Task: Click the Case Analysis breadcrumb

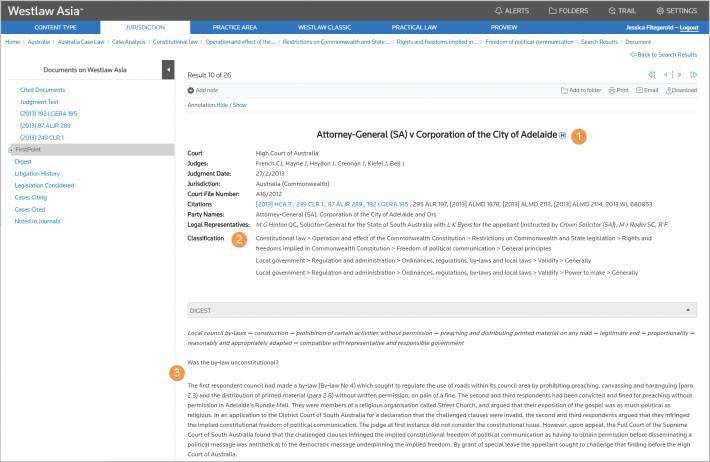Action: point(129,42)
